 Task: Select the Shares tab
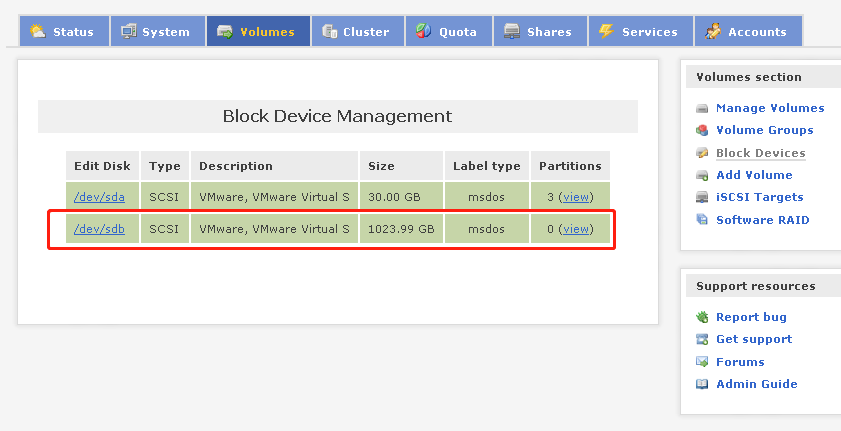click(538, 31)
